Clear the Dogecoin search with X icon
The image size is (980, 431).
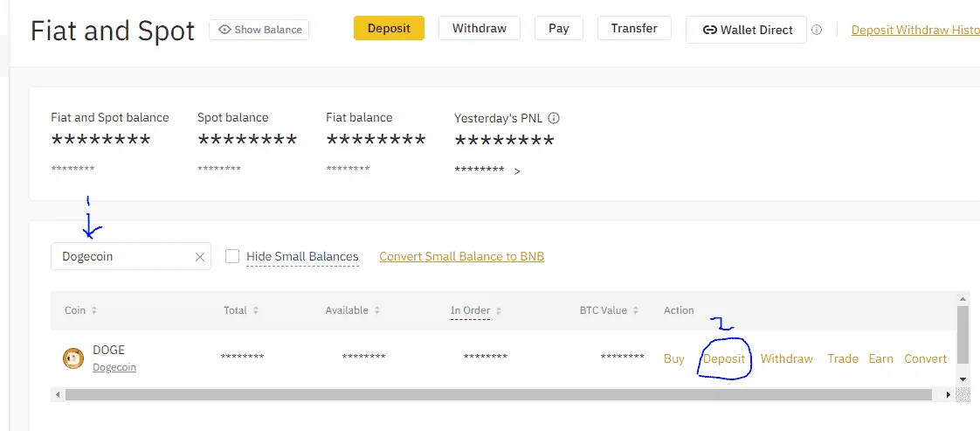[200, 256]
